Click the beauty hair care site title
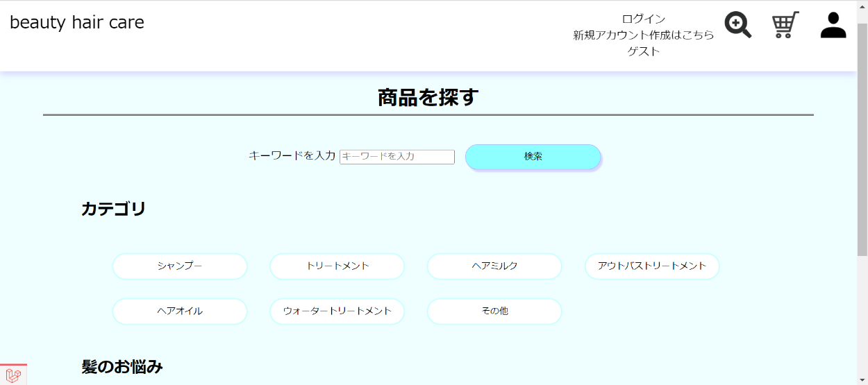 pos(77,22)
